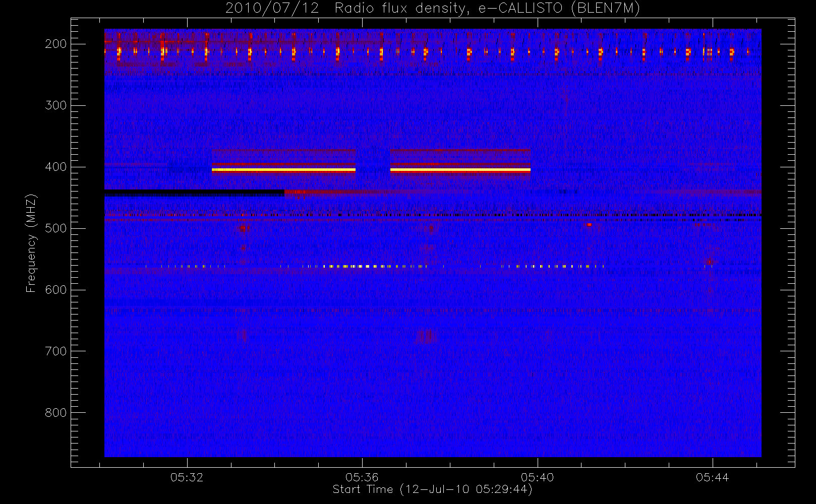Click the first yellow emission band near 400 MHz

point(283,170)
